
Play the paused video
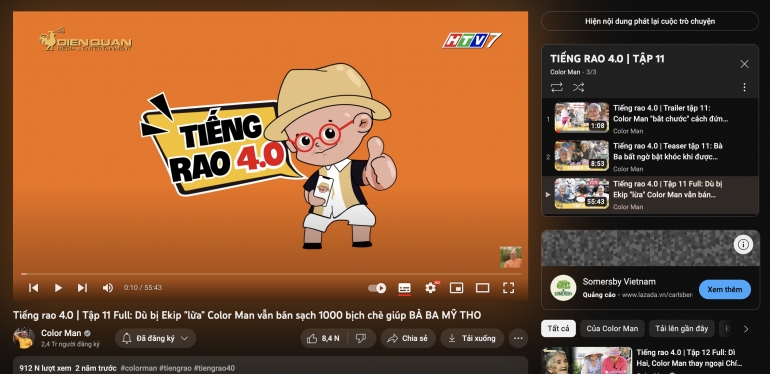[x=58, y=288]
